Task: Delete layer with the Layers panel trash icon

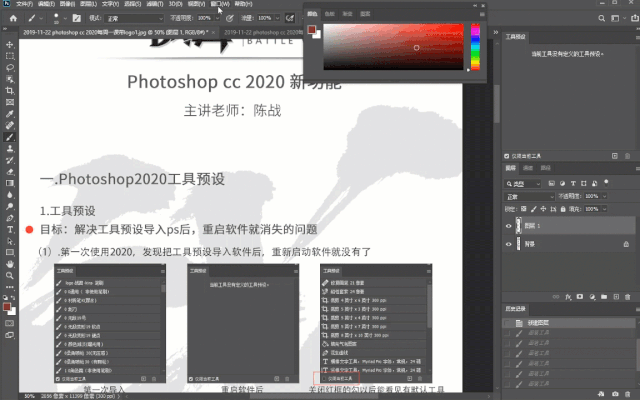Action: (x=628, y=297)
